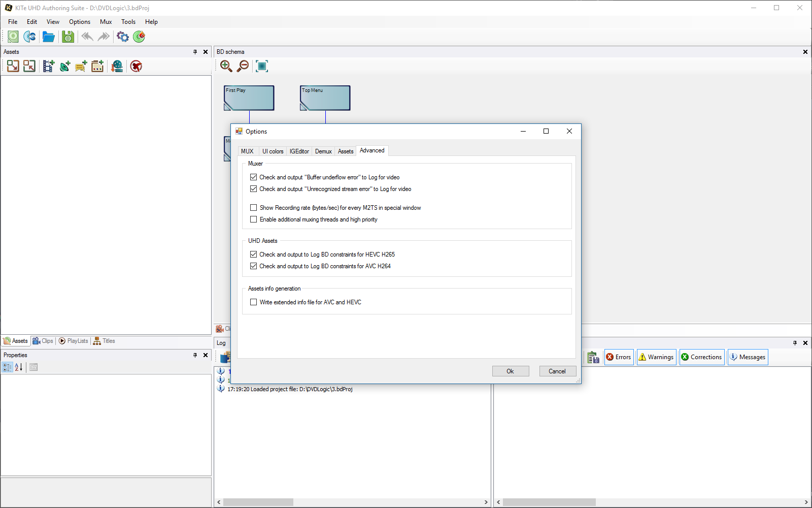Image resolution: width=812 pixels, height=508 pixels.
Task: Open settings via the gears toolbar icon
Action: tap(122, 37)
